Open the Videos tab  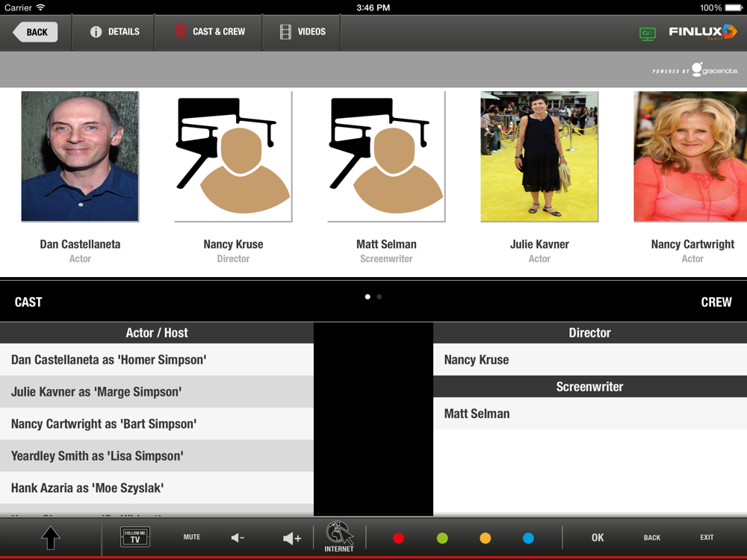click(x=302, y=32)
